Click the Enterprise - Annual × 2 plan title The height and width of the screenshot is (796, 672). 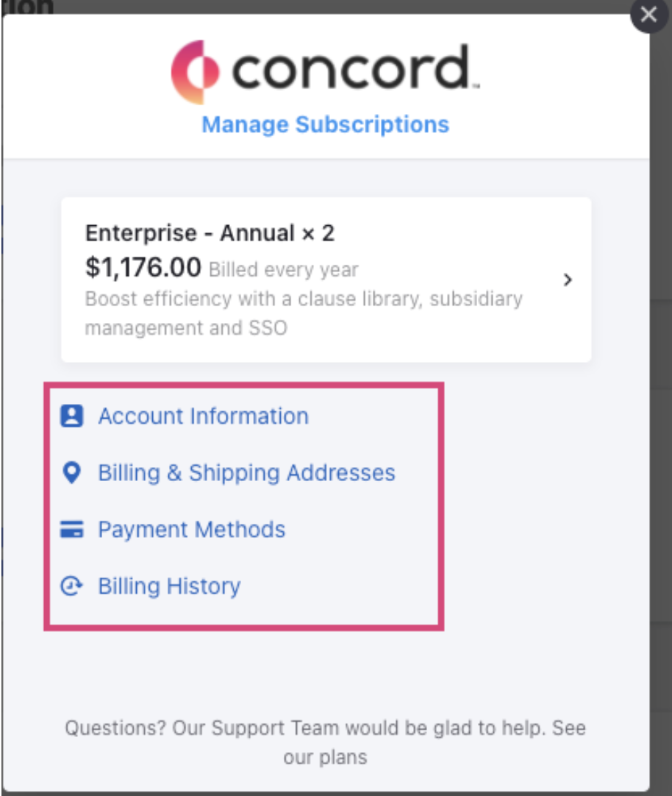tap(210, 233)
